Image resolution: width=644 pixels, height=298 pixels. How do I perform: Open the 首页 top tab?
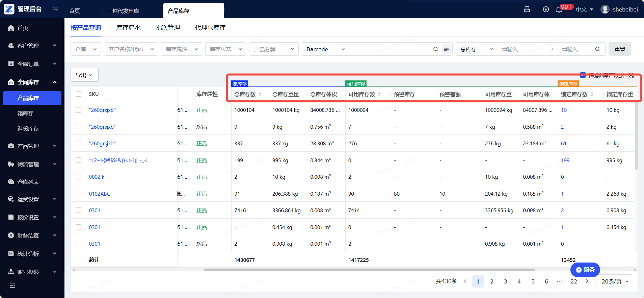pyautogui.click(x=75, y=11)
